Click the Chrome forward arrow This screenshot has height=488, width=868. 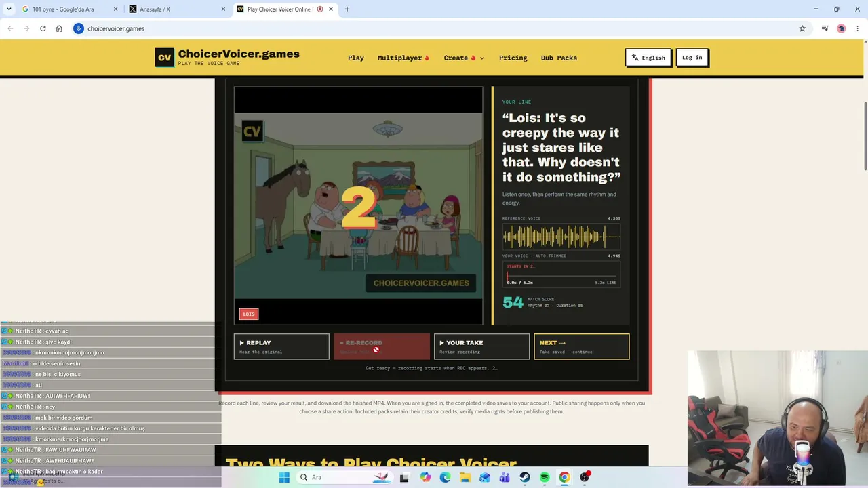(x=26, y=28)
